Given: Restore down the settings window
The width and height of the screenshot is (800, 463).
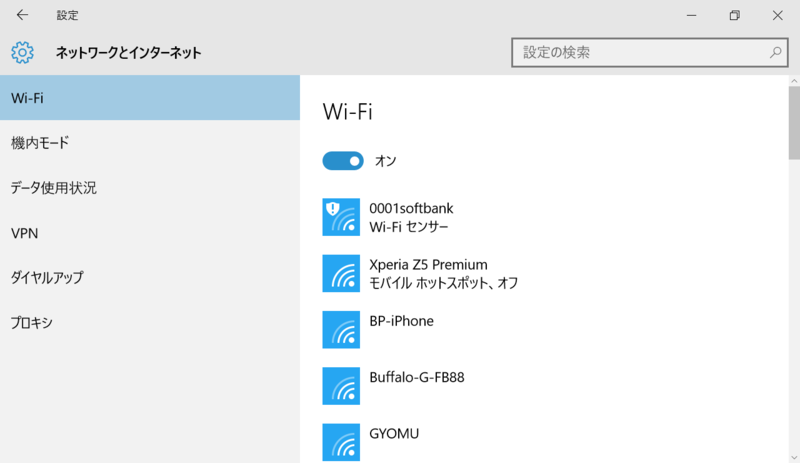Looking at the screenshot, I should pos(734,15).
